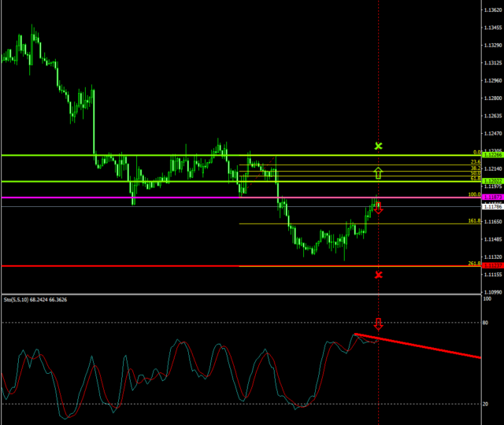
Task: Click the red X marker below price
Action: click(x=379, y=274)
